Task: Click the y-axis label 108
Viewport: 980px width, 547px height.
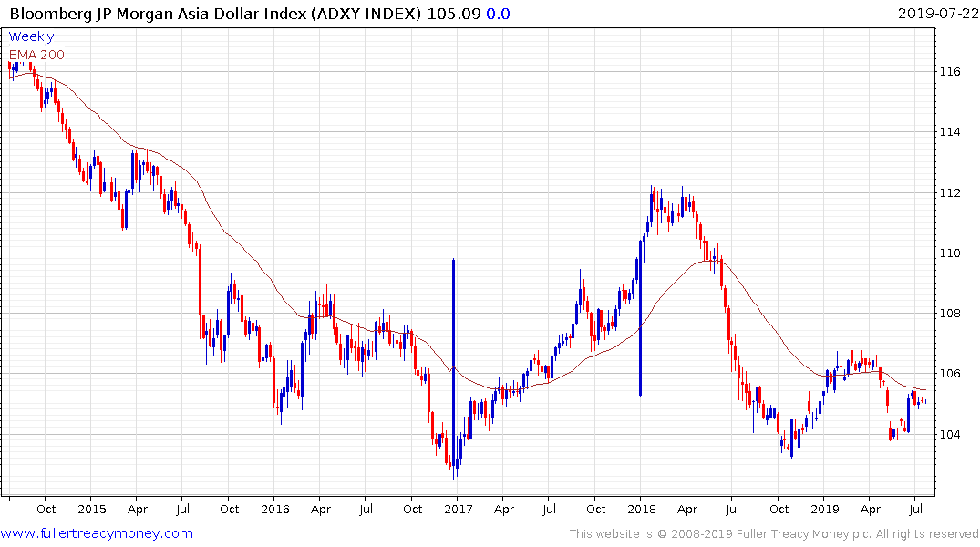Action: 950,314
